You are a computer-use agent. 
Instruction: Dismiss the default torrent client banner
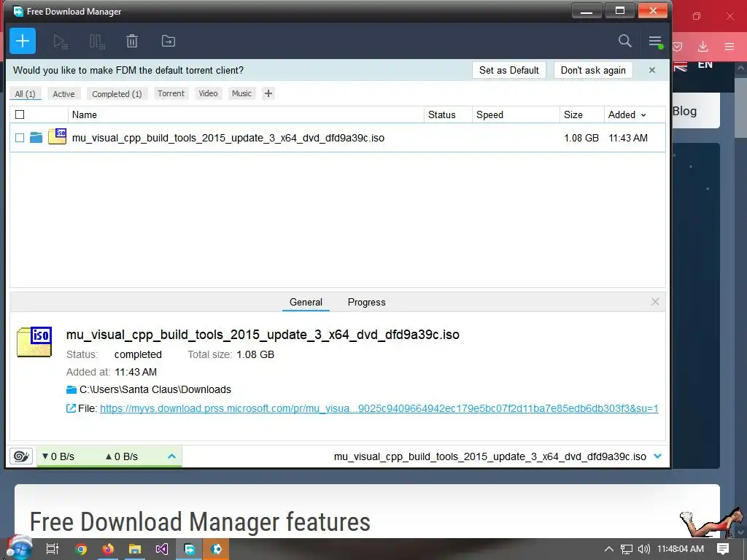(652, 70)
